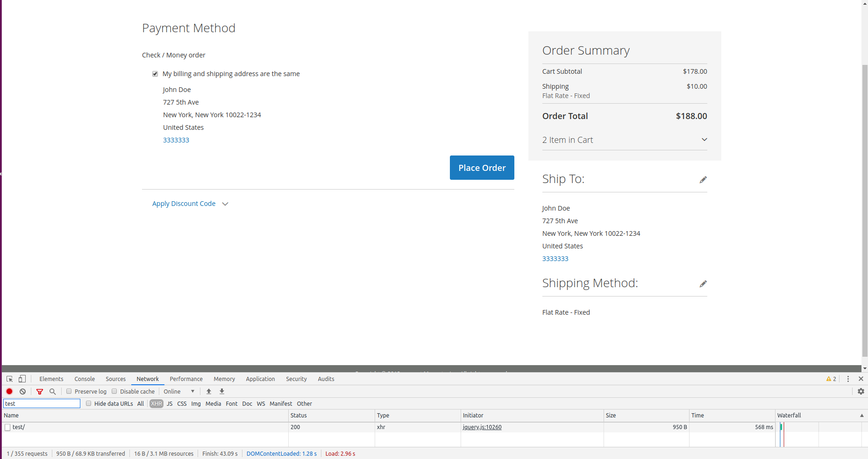Edit the Shipping Method pencil
868x459 pixels.
(703, 284)
